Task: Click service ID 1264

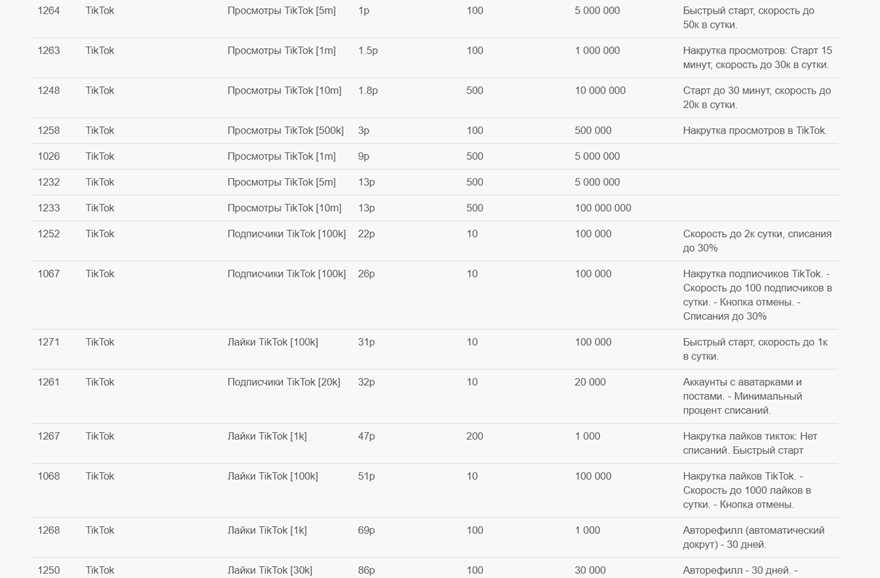Action: coord(48,11)
